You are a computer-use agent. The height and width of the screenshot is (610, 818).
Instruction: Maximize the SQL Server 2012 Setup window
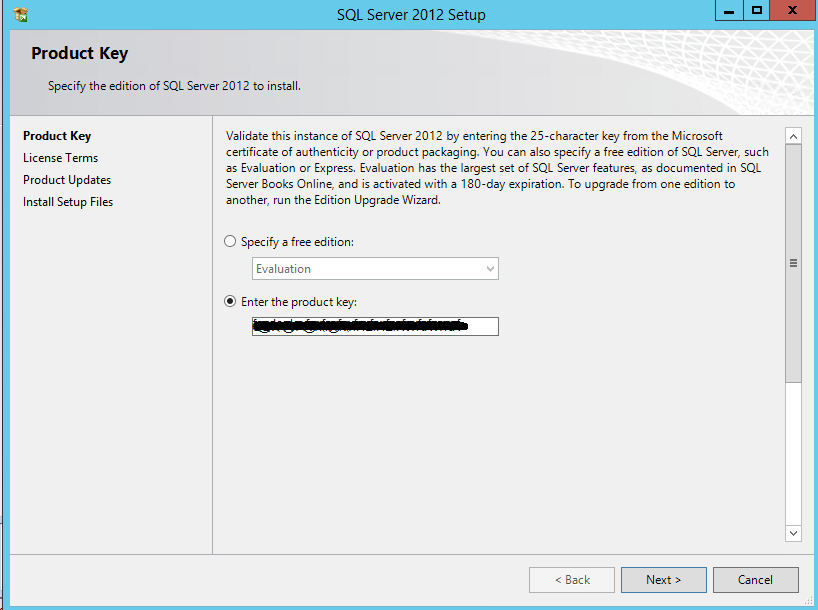(x=756, y=10)
